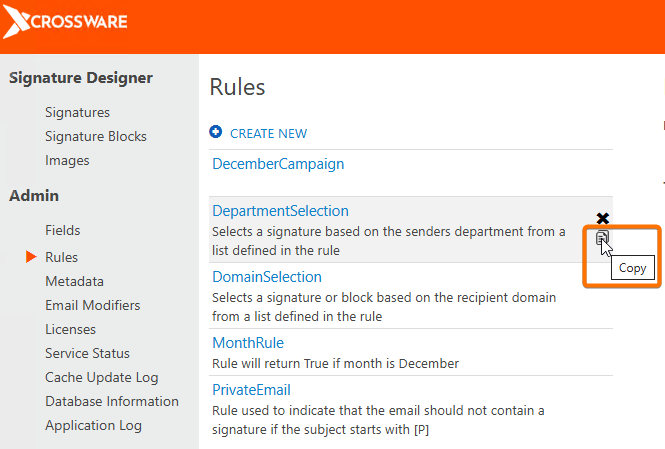Click the plus icon beside Create New
Image resolution: width=665 pixels, height=449 pixels.
pos(216,133)
